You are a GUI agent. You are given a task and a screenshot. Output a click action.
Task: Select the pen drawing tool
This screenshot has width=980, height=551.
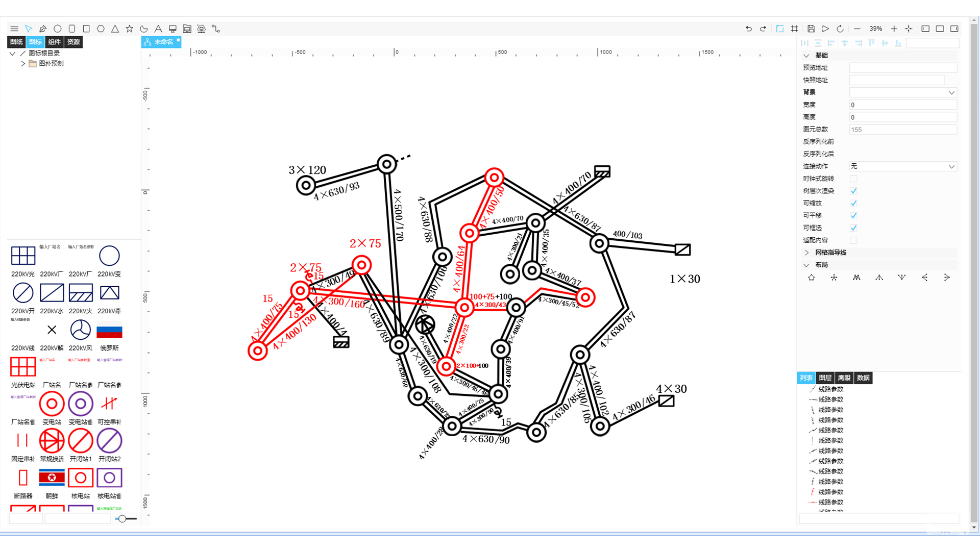[x=43, y=29]
